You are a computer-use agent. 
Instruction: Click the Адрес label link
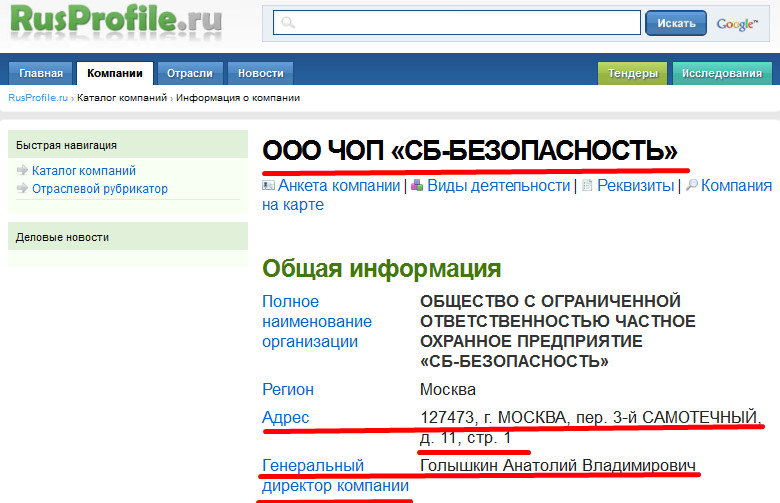click(286, 417)
